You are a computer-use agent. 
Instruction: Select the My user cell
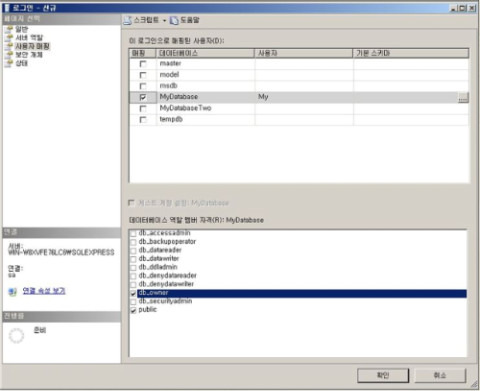304,97
